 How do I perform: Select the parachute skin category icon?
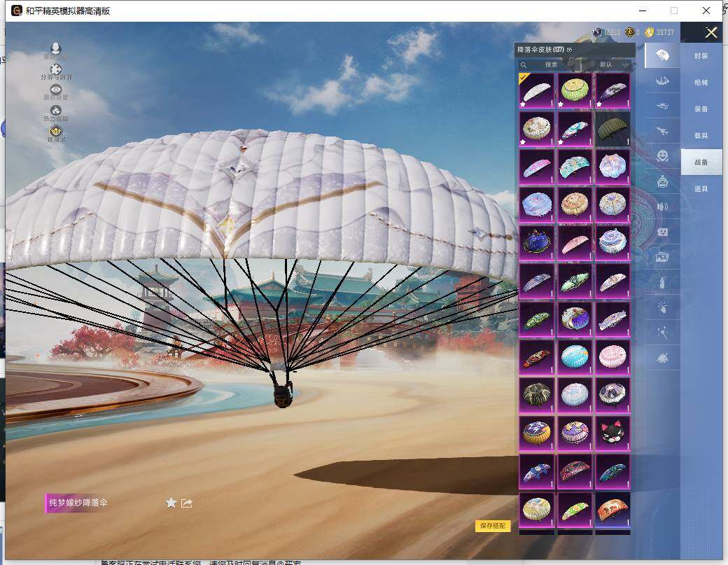click(x=662, y=55)
